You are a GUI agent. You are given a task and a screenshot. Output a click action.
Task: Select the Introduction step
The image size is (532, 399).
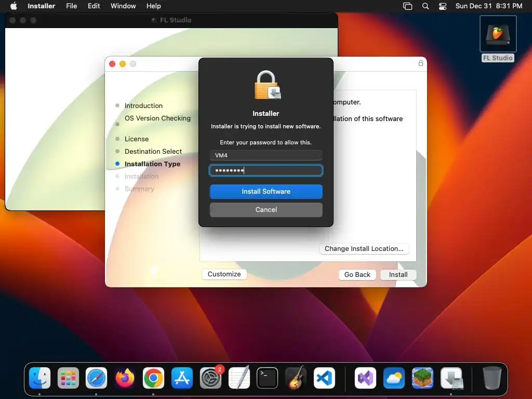(143, 105)
